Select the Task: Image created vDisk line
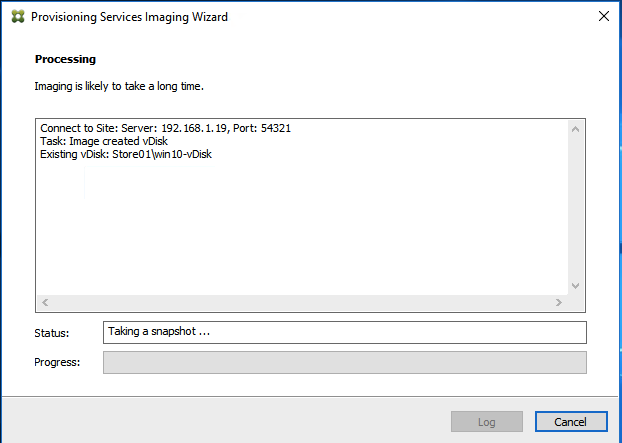Image resolution: width=622 pixels, height=443 pixels. click(x=104, y=141)
